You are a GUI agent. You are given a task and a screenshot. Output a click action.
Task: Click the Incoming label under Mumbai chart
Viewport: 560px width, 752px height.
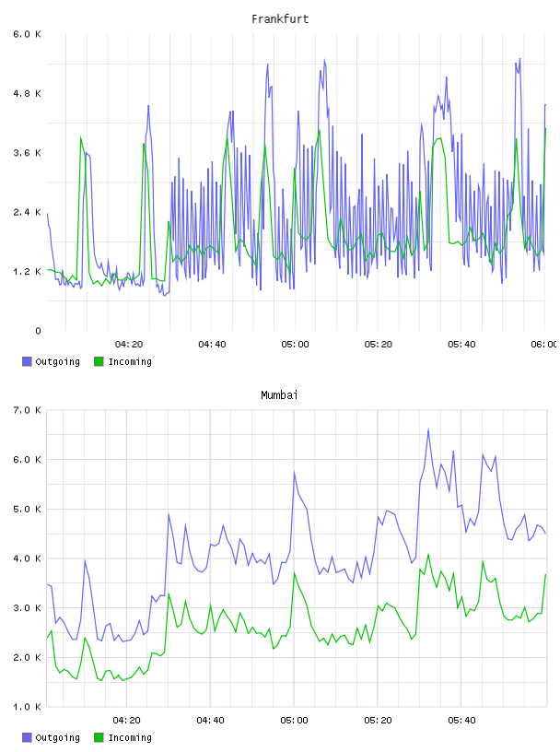click(130, 737)
